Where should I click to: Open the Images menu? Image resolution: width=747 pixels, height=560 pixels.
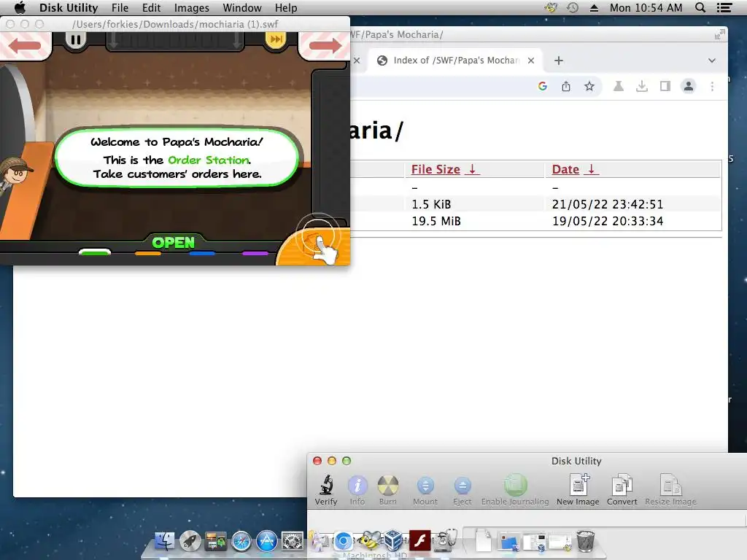pyautogui.click(x=192, y=7)
